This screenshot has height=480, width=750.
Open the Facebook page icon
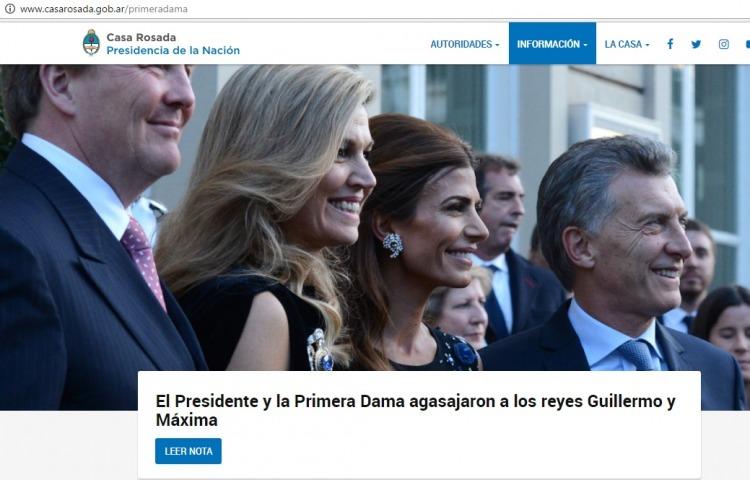click(x=670, y=44)
